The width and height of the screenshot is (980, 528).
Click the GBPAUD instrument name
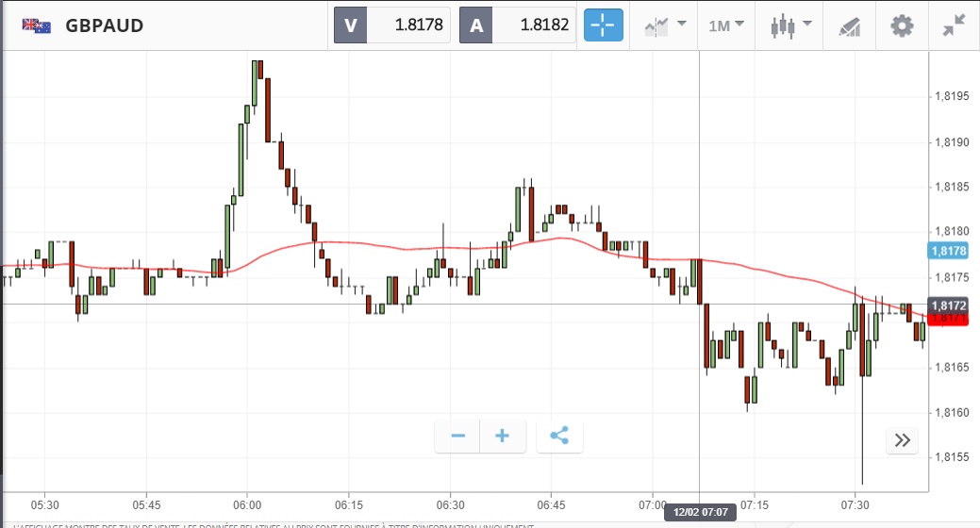tap(105, 25)
